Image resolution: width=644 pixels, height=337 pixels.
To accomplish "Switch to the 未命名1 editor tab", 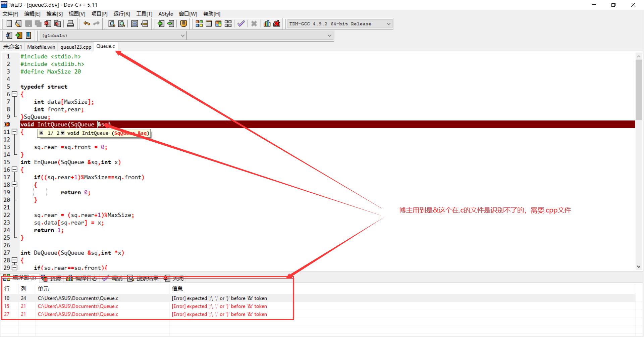I will pos(13,47).
